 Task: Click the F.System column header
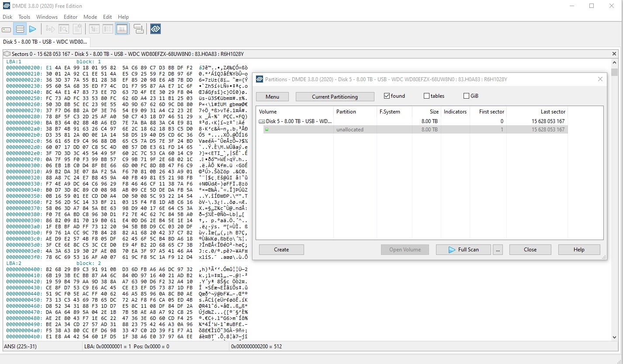coord(394,112)
